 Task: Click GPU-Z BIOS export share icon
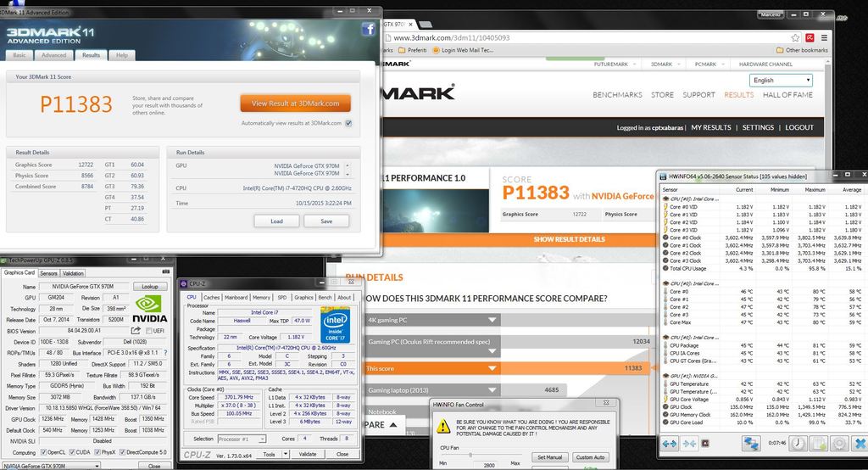[x=136, y=331]
